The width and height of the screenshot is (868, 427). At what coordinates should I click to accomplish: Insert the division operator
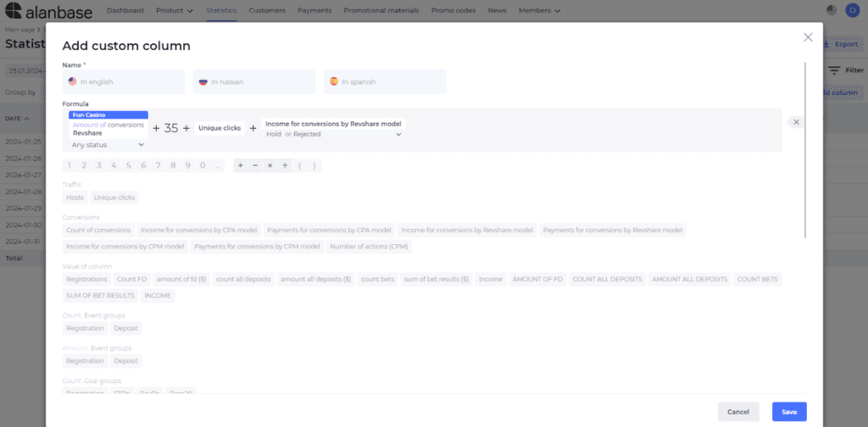pos(285,165)
